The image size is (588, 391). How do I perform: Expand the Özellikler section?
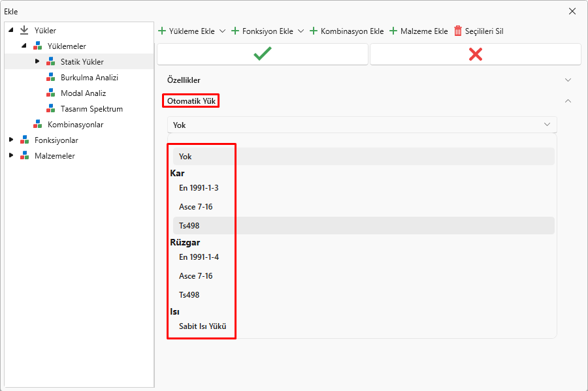click(x=568, y=80)
